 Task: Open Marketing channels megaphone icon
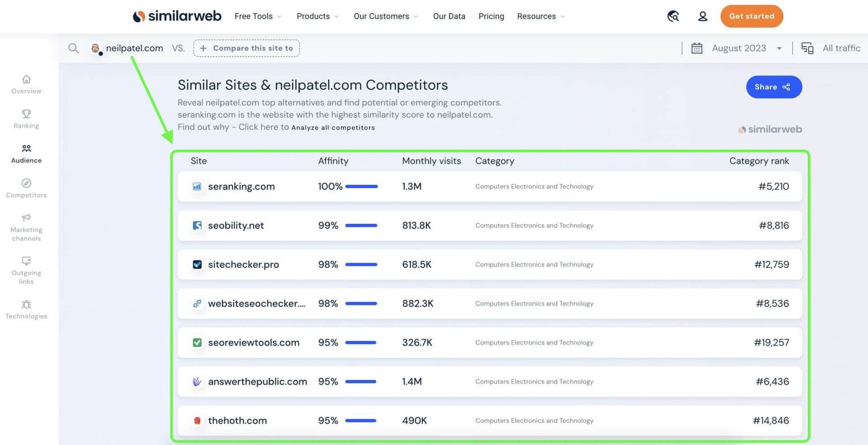coord(26,218)
